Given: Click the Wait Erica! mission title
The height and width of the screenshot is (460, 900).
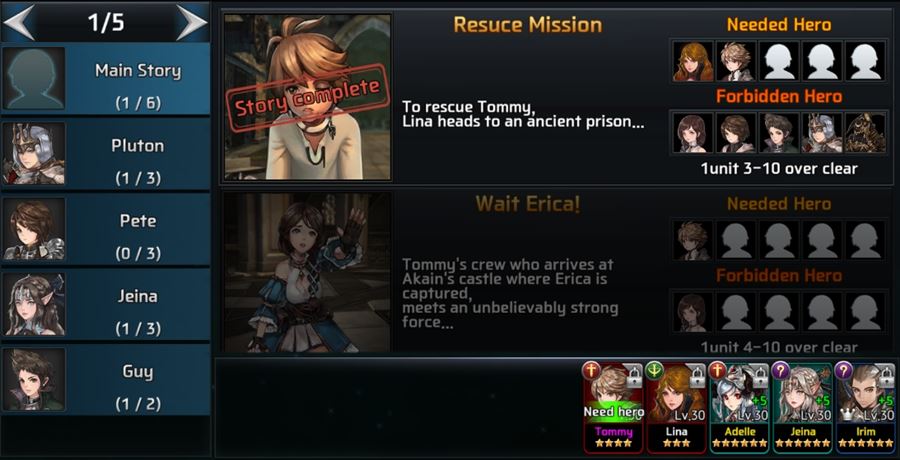Looking at the screenshot, I should click(527, 204).
